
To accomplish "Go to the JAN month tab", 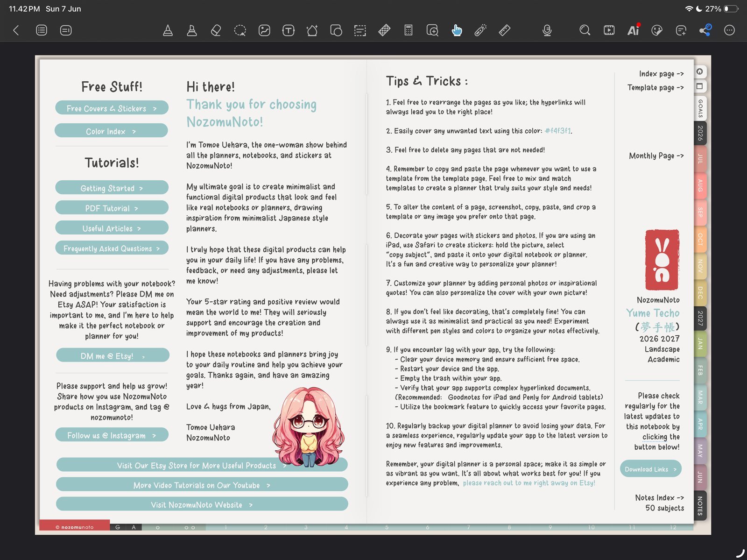I will pyautogui.click(x=700, y=344).
